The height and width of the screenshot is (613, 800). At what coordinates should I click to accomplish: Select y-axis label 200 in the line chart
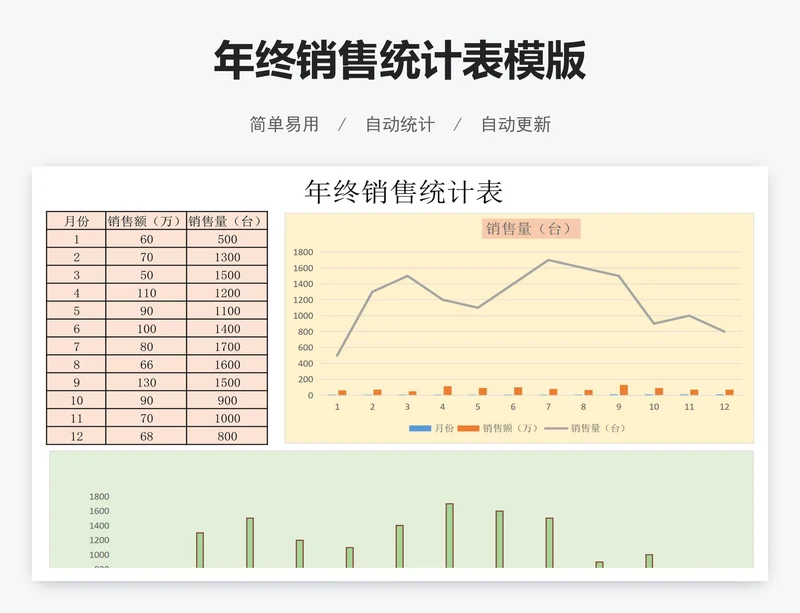305,379
